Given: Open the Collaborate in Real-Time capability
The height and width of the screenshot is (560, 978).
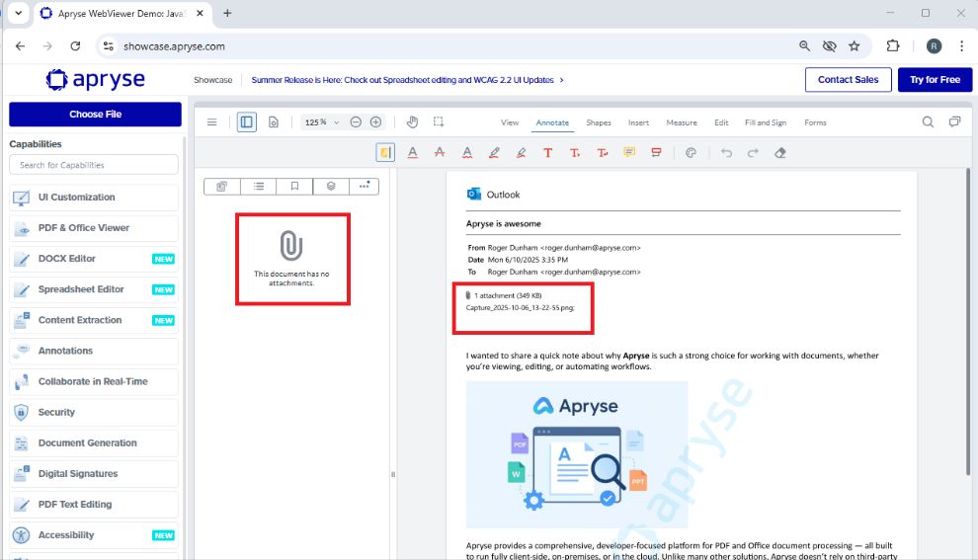Looking at the screenshot, I should [x=94, y=381].
